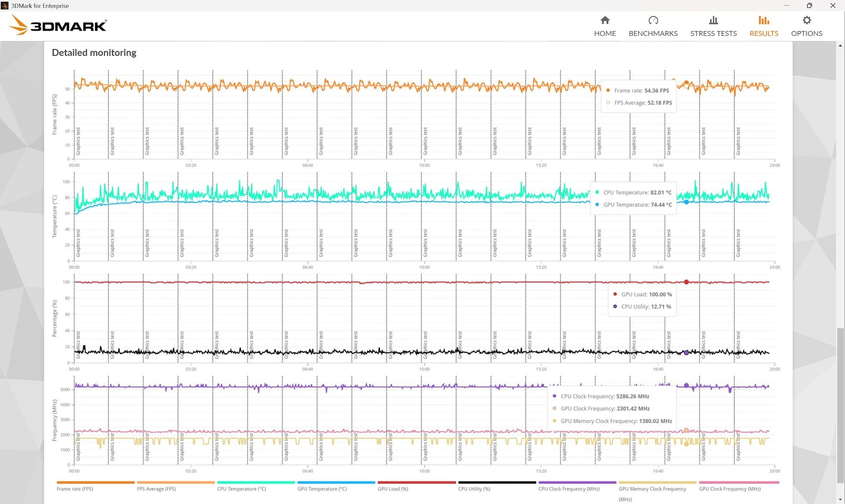Click the 'GPU Clock Frequency: 2301.42 MHz' value
This screenshot has width=845, height=504.
tap(605, 409)
